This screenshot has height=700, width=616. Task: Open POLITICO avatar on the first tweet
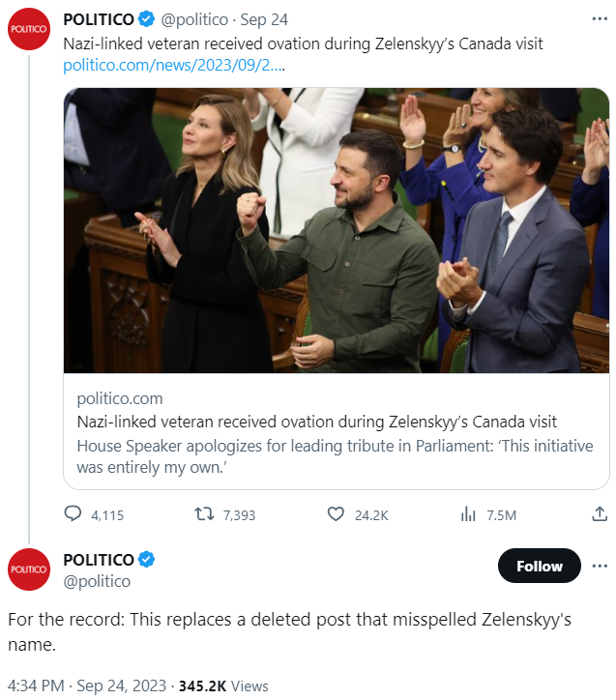pos(28,31)
